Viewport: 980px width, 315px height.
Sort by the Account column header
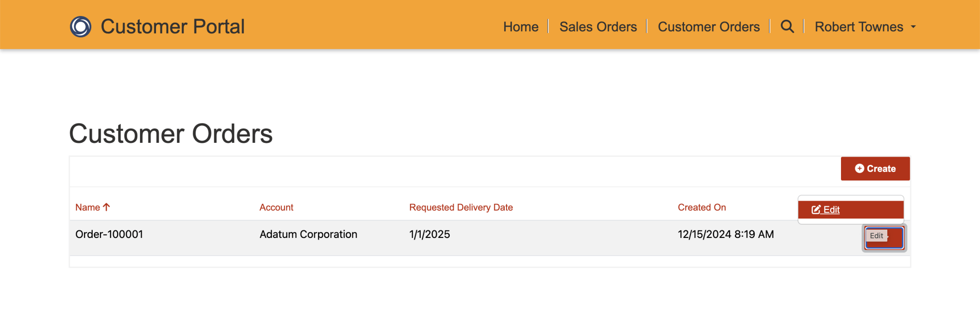tap(276, 207)
